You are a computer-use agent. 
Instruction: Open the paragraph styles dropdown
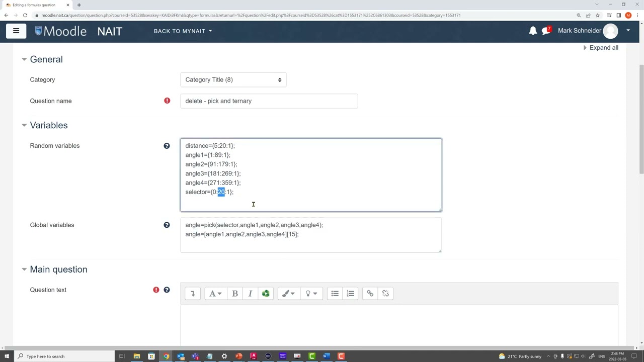click(215, 294)
